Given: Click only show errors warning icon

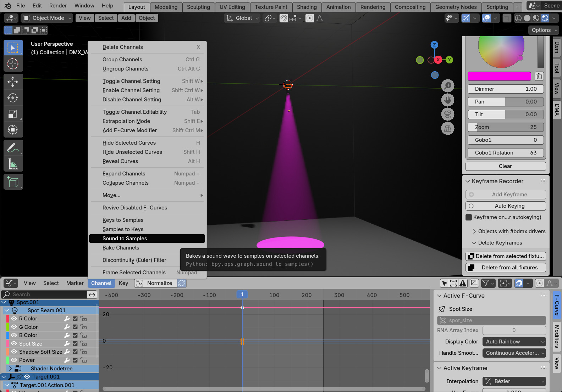Looking at the screenshot, I should [x=463, y=283].
